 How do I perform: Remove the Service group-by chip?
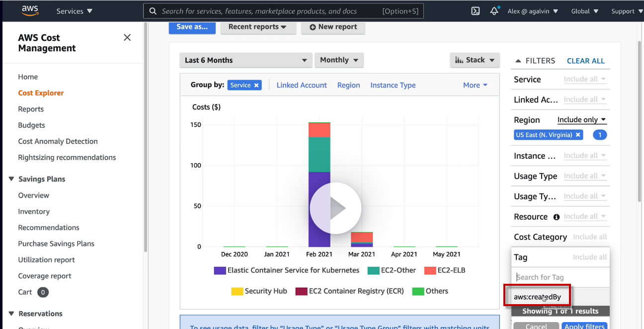(256, 85)
